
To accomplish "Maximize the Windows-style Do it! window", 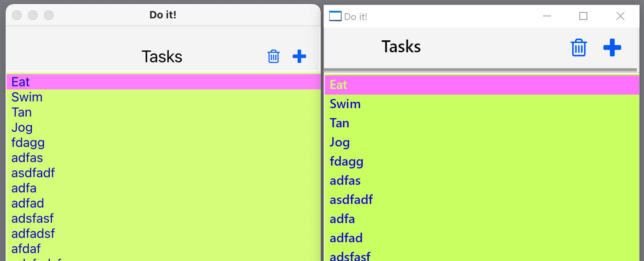I will (583, 16).
